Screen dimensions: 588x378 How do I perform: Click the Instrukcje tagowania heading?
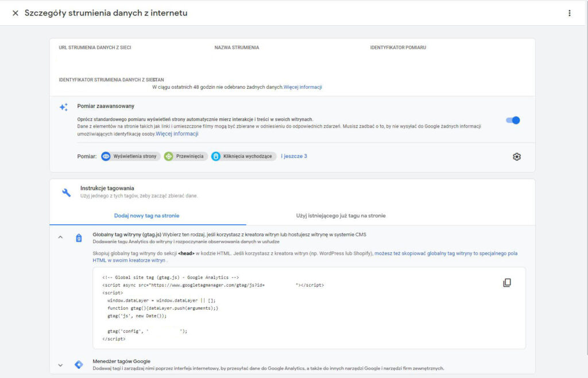(107, 188)
